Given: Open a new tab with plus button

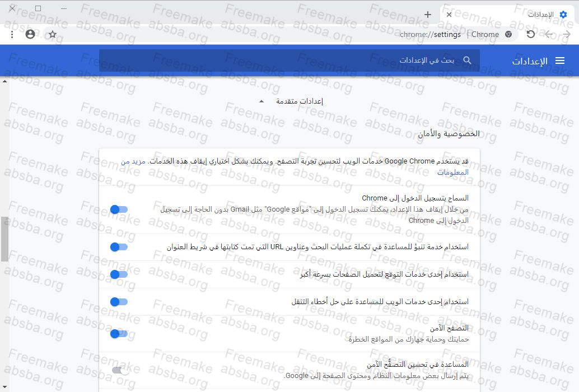Looking at the screenshot, I should point(428,15).
